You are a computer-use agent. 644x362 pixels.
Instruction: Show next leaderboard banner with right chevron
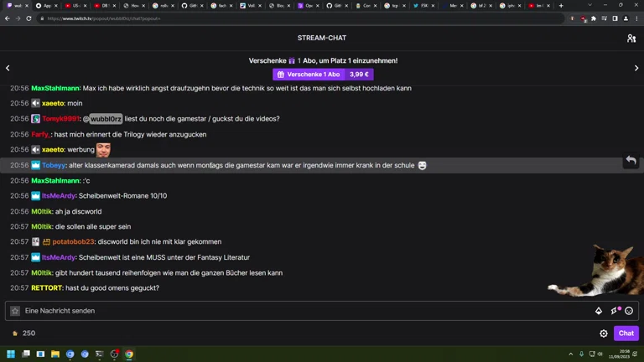click(636, 68)
